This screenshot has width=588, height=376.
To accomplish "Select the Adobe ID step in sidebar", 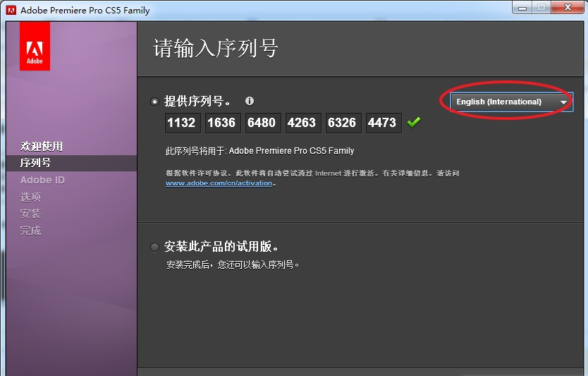I will click(x=42, y=180).
